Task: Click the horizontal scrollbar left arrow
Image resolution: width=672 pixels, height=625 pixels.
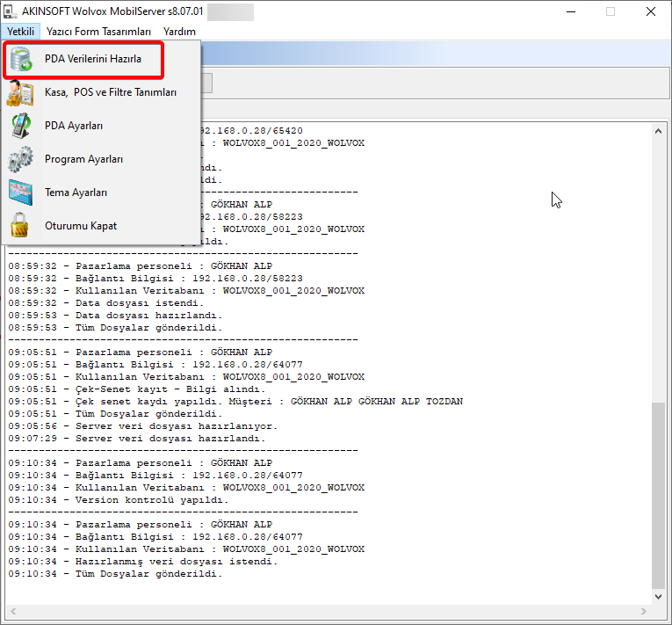Action: click(13, 611)
